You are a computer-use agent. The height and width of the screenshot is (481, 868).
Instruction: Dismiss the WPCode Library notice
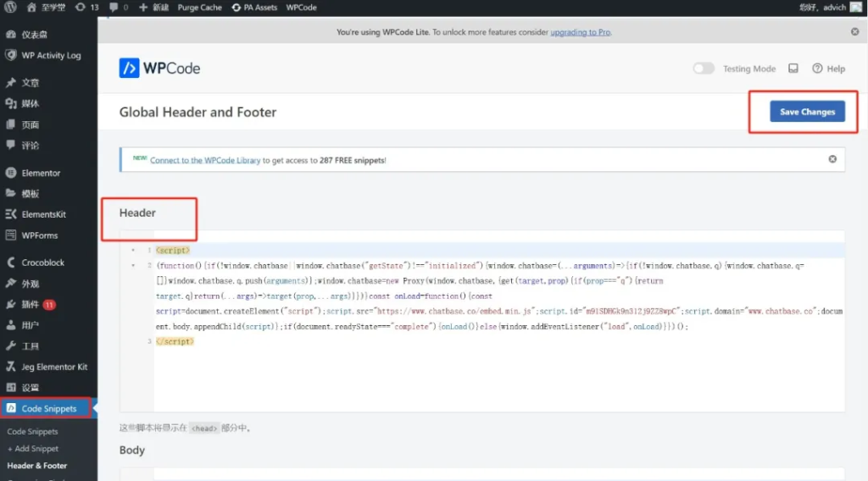click(832, 159)
